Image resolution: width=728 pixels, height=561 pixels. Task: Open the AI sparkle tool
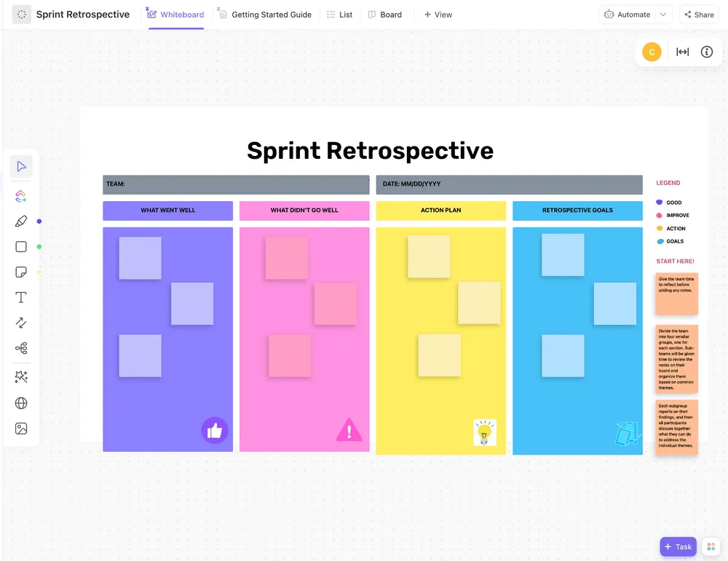(x=21, y=377)
